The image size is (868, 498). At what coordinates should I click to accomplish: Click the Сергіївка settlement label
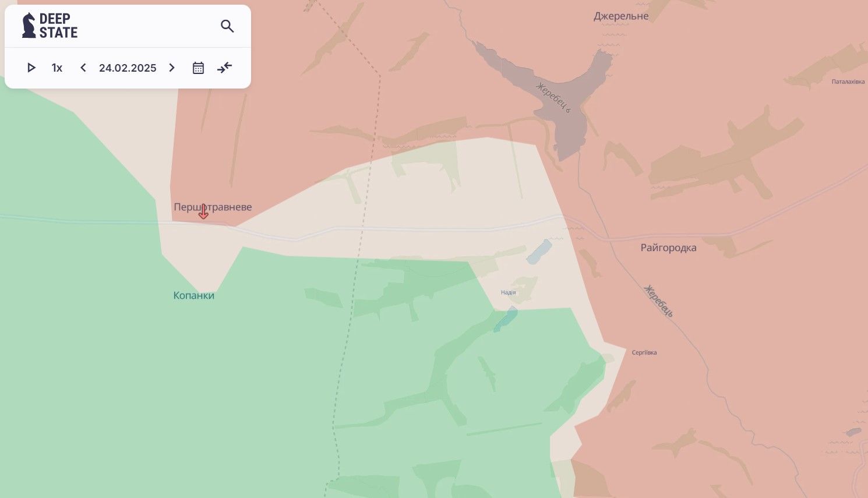pos(644,352)
